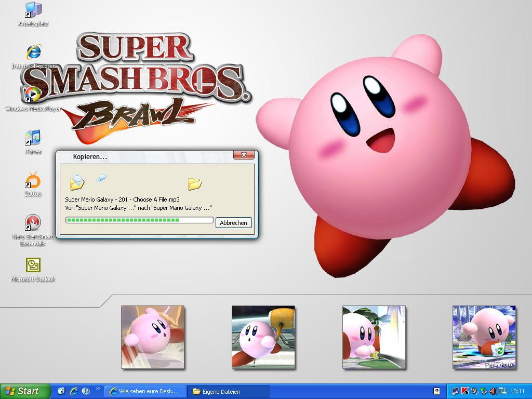Switch to Eigene Dateien taskbar window
The image size is (532, 399).
tap(229, 391)
